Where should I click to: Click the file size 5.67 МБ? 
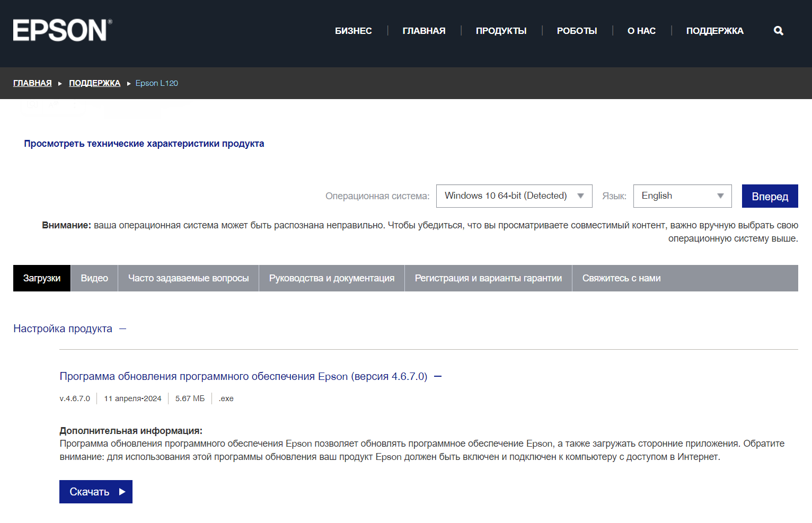[190, 398]
